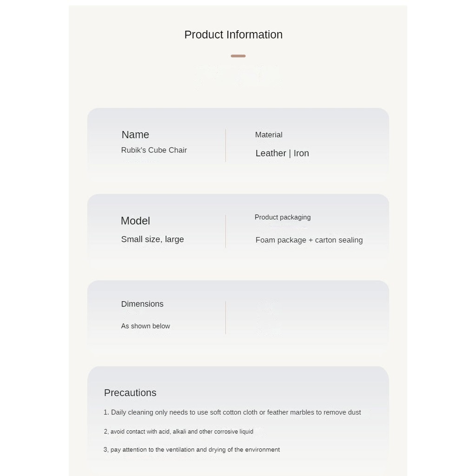476x476 pixels.
Task: Click the Precautions heading
Action: pyautogui.click(x=130, y=393)
